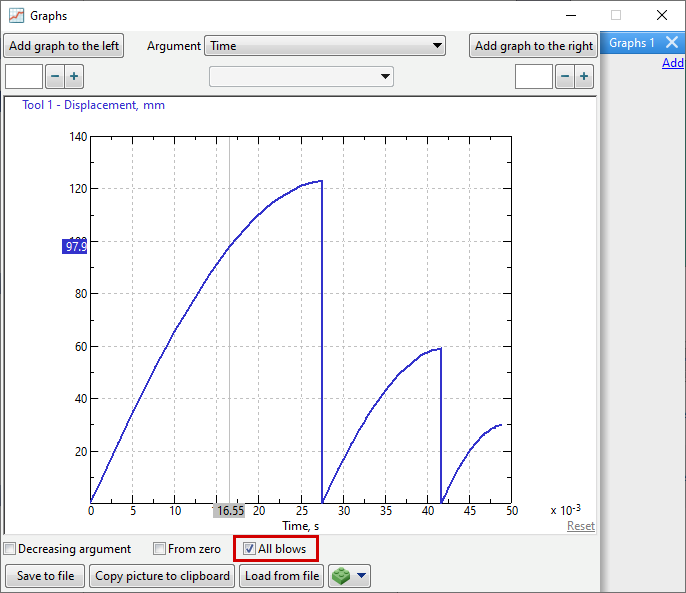Click the green brick export icon

[341, 576]
